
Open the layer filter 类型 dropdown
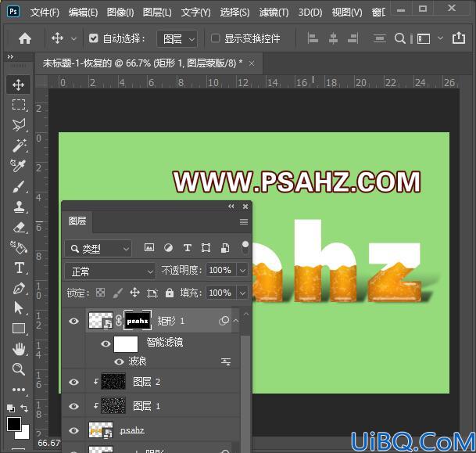[98, 249]
